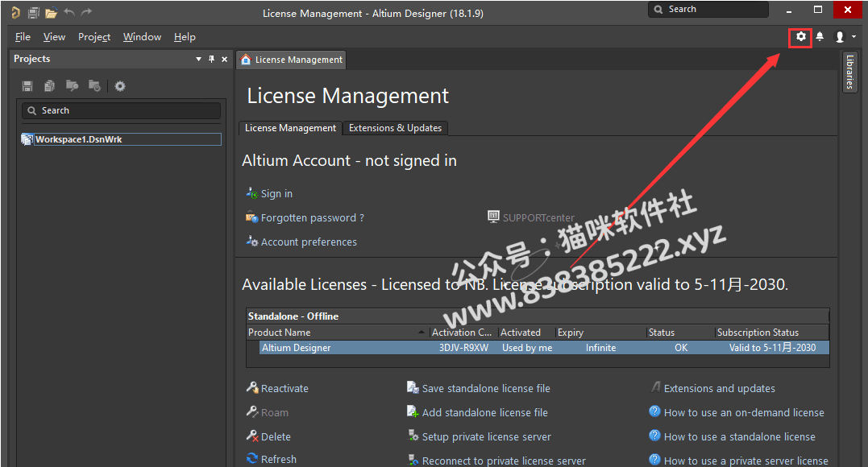Save all documents from title bar icon
The height and width of the screenshot is (467, 868).
click(x=33, y=12)
